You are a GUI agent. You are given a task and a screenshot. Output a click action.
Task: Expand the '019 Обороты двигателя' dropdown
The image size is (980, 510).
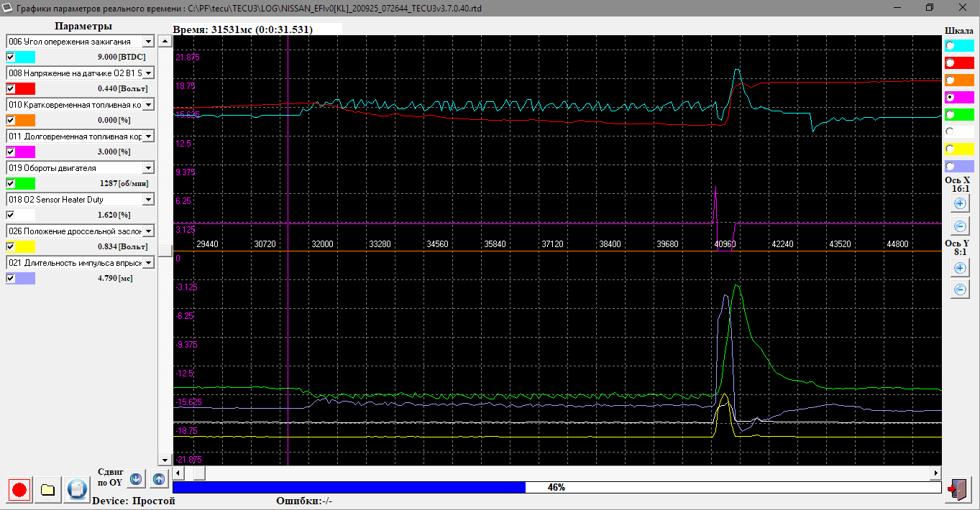148,168
